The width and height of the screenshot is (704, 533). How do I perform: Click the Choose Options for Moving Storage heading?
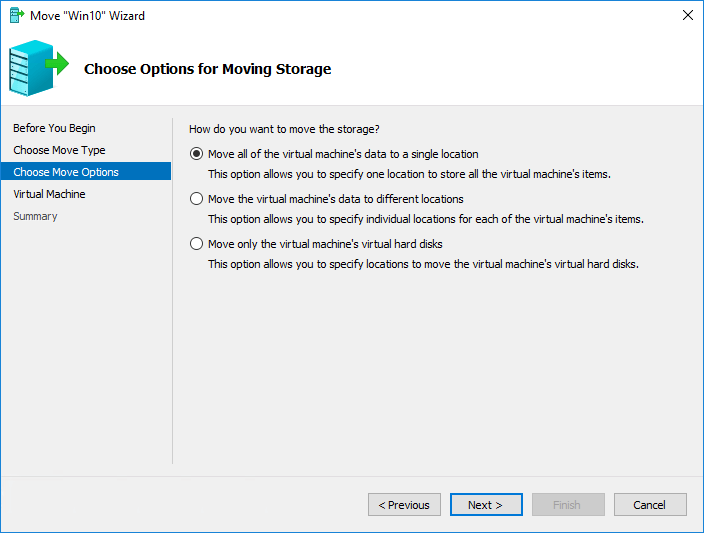(207, 69)
